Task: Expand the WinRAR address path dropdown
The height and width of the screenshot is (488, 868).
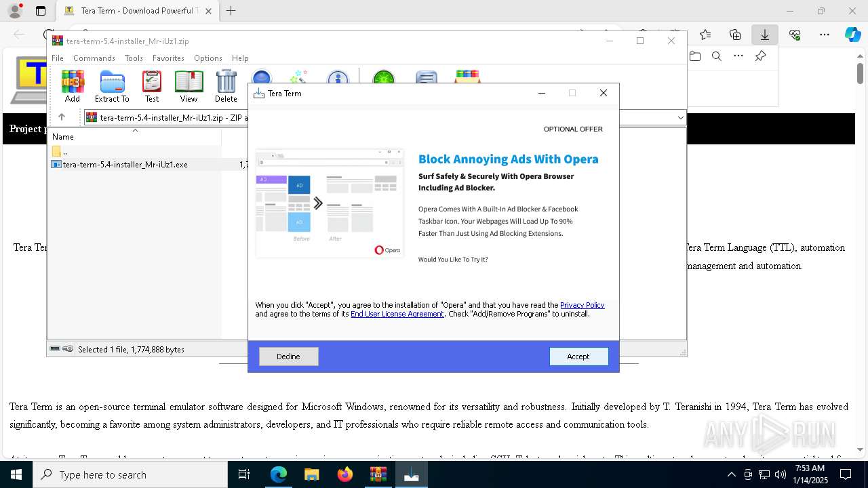Action: [680, 117]
